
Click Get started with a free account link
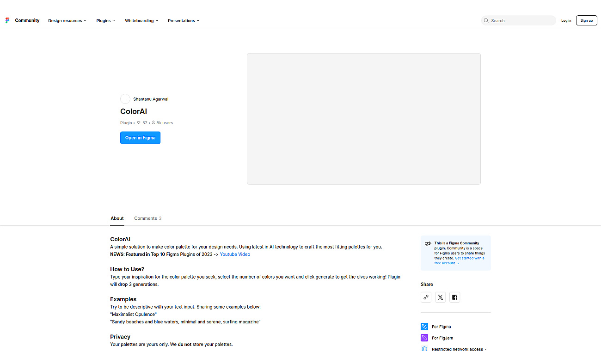point(459,261)
